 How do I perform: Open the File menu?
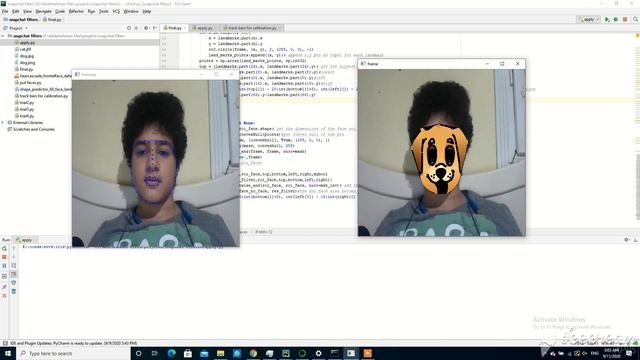(5, 11)
